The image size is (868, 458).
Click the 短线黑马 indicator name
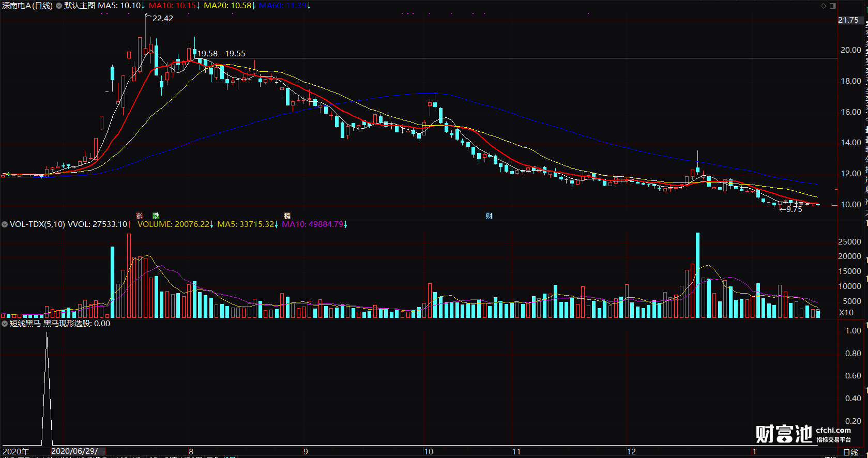click(25, 324)
